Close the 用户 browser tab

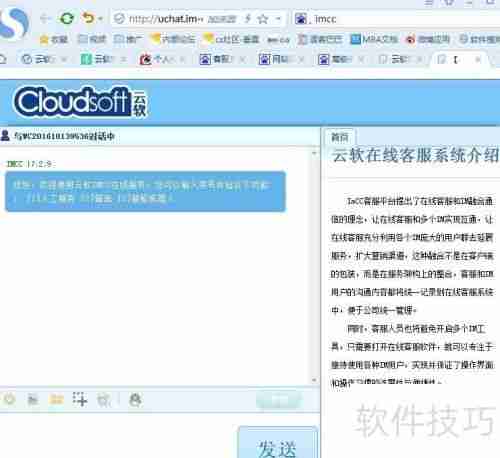pyautogui.click(x=302, y=60)
